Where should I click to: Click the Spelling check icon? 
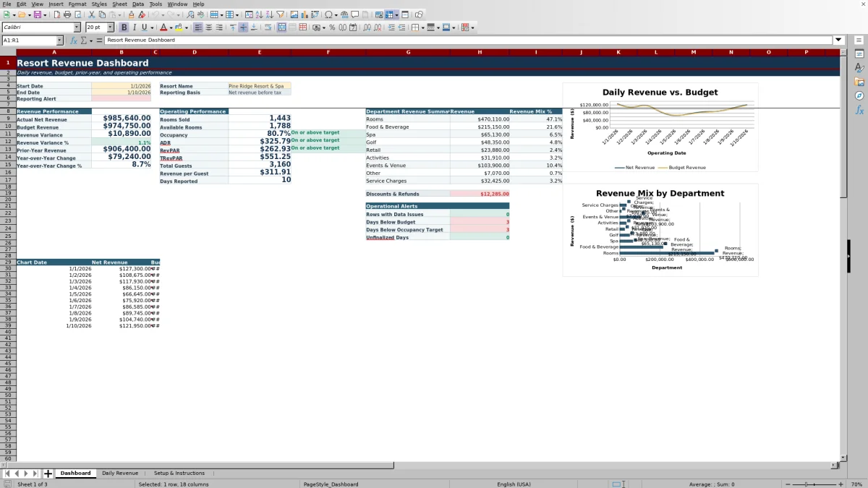click(x=200, y=14)
